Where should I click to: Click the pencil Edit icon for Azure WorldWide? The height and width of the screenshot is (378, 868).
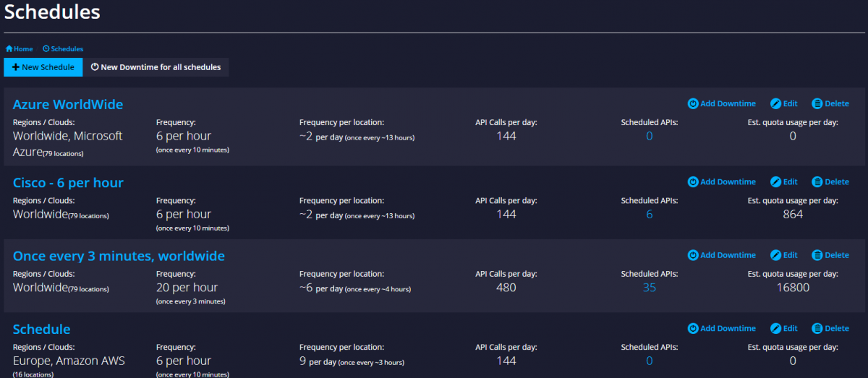(775, 103)
